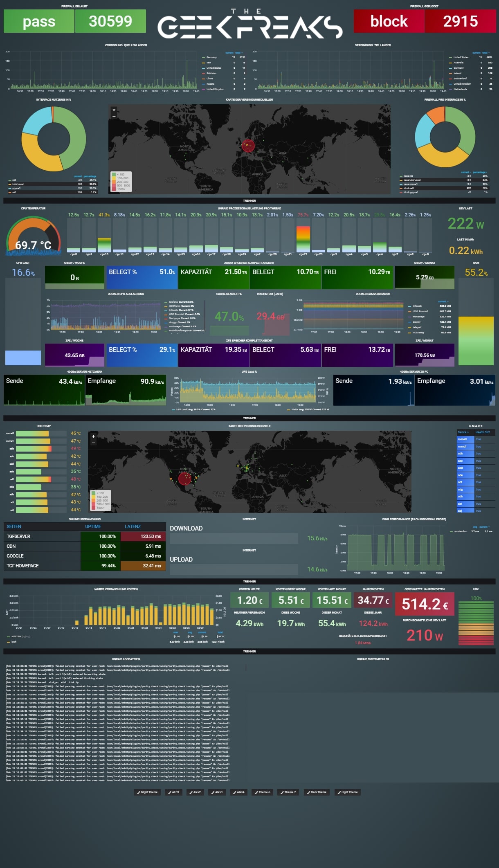Toggle Netherlands series in Zielländer legend
The height and width of the screenshot is (868, 499).
pos(460,89)
